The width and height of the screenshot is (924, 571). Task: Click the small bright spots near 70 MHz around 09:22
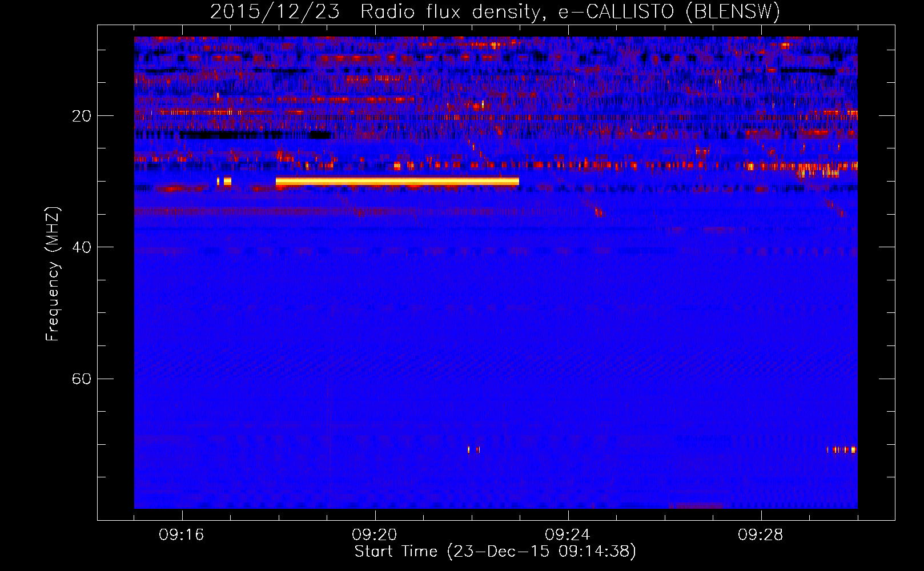[x=474, y=450]
